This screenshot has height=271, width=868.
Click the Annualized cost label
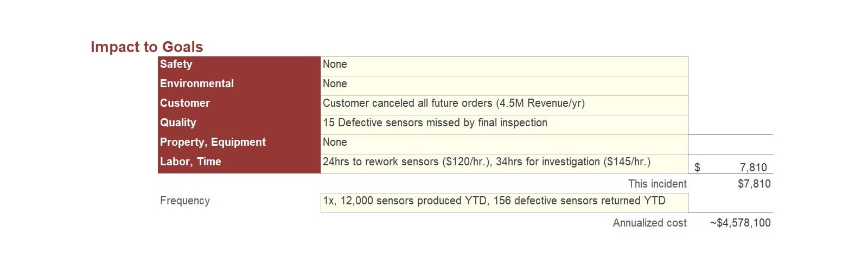649,223
